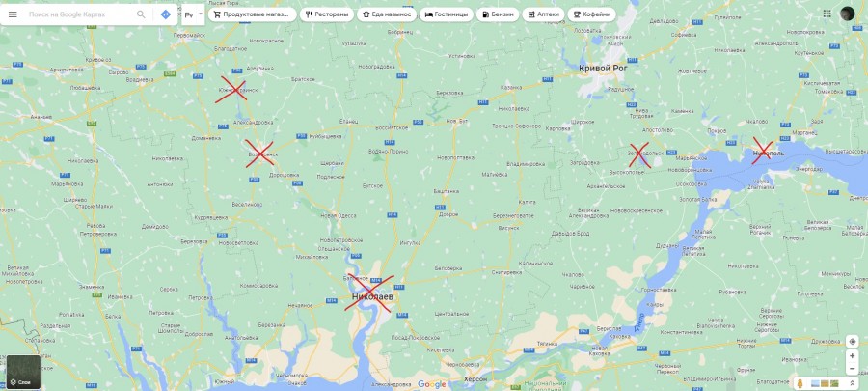
Task: Open directions with blue arrow icon
Action: coord(166,14)
